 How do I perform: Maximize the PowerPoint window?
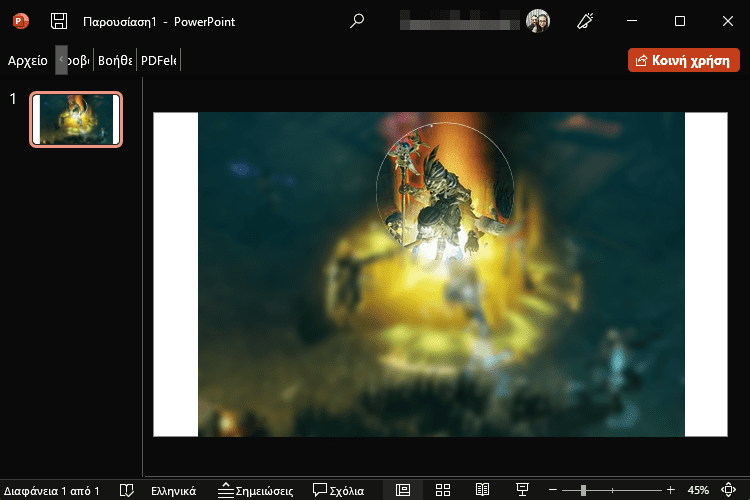pos(680,21)
